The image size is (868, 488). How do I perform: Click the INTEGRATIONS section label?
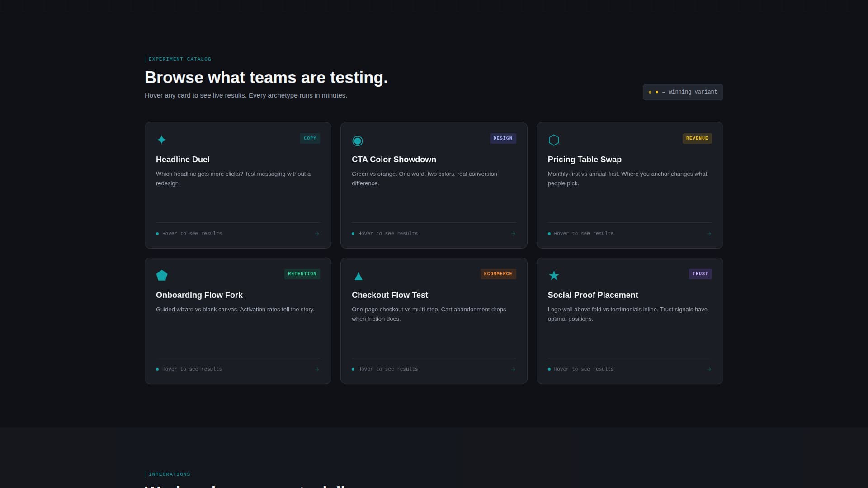click(x=170, y=474)
